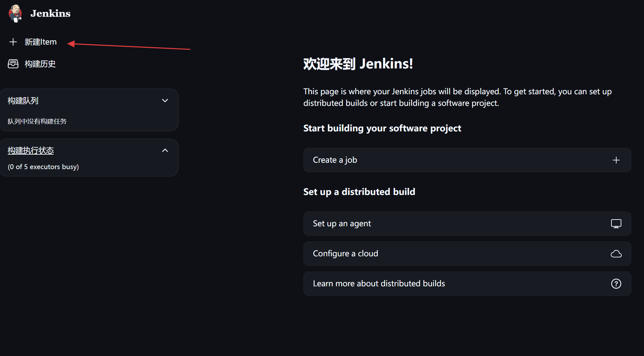Click the question mark help icon
The height and width of the screenshot is (356, 644).
point(616,284)
